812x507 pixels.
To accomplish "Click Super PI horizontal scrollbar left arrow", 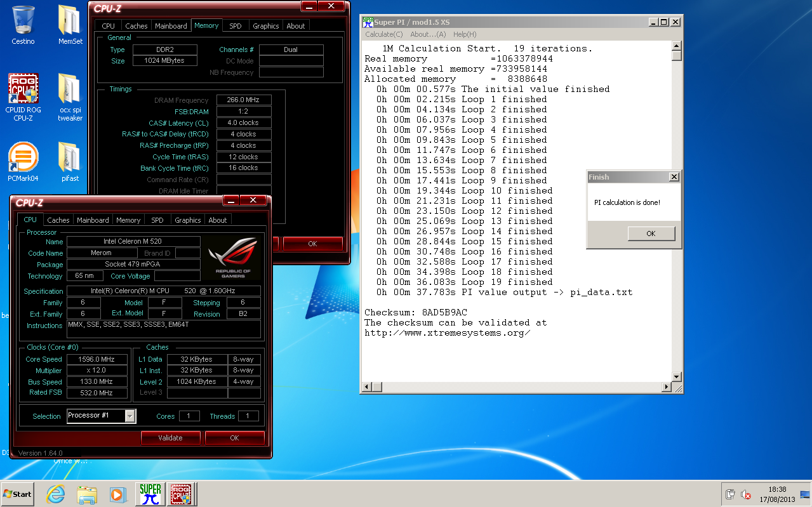I will click(x=366, y=387).
